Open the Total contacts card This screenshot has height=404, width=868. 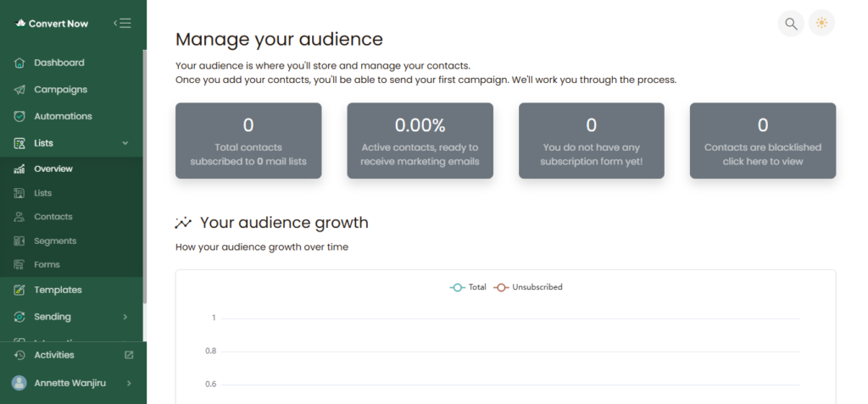(248, 141)
